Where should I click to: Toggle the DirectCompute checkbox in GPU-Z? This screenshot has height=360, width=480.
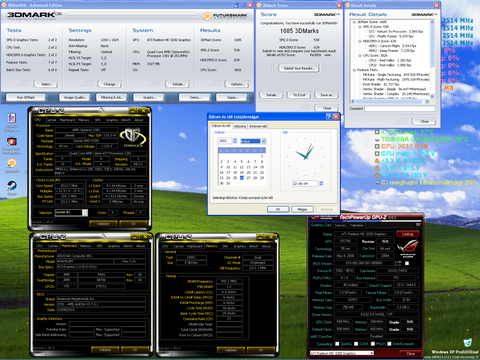pyautogui.click(x=389, y=344)
